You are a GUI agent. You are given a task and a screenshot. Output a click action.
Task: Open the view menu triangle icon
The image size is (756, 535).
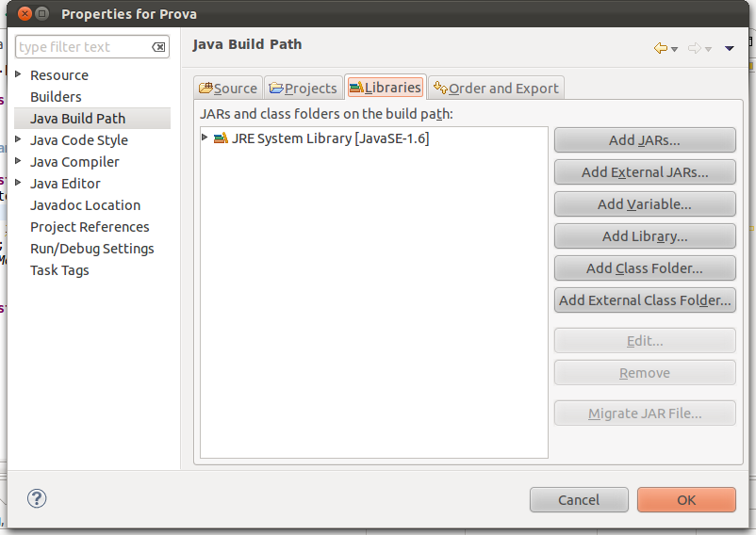click(x=729, y=49)
